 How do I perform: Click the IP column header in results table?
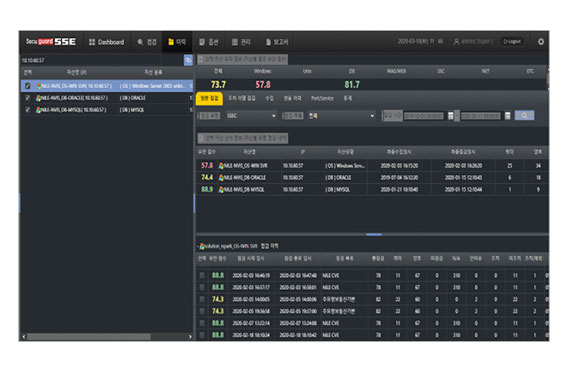click(302, 152)
